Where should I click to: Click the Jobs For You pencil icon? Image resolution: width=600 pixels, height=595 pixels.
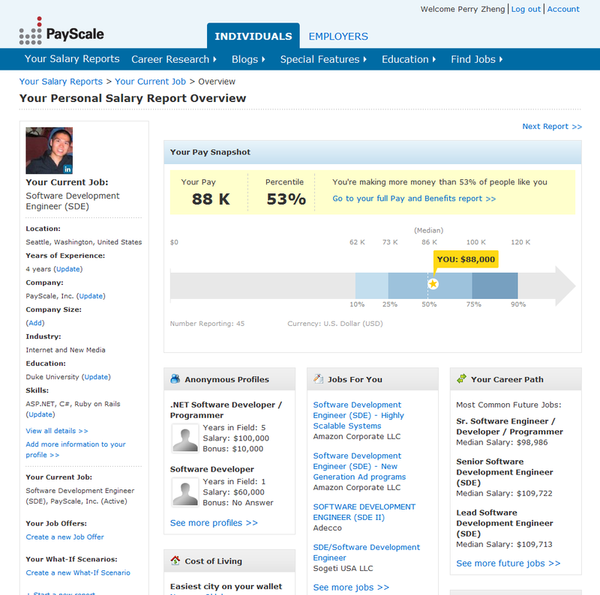pyautogui.click(x=318, y=379)
